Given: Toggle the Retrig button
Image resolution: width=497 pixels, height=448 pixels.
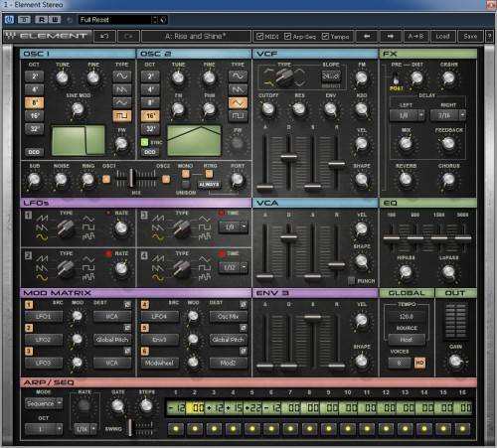Looking at the screenshot, I should [209, 174].
